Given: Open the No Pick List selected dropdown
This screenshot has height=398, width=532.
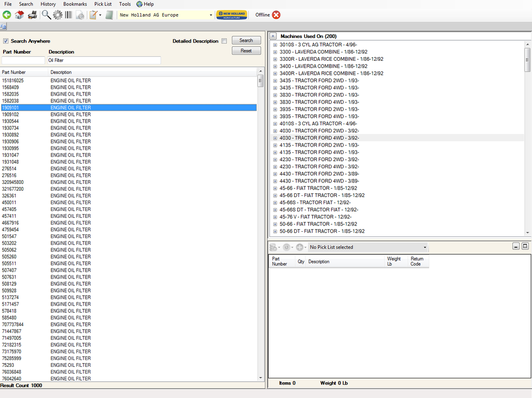Looking at the screenshot, I should tap(424, 247).
